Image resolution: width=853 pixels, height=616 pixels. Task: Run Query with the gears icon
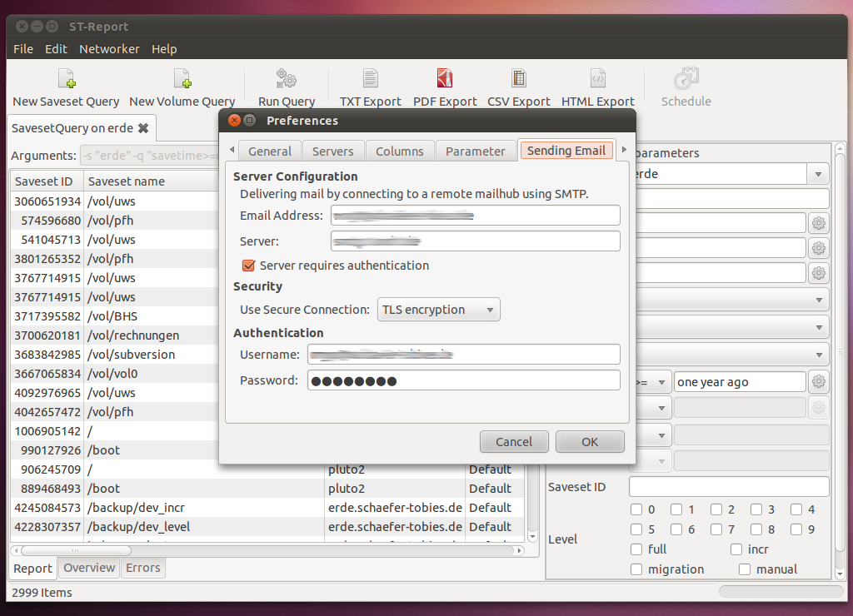287,79
